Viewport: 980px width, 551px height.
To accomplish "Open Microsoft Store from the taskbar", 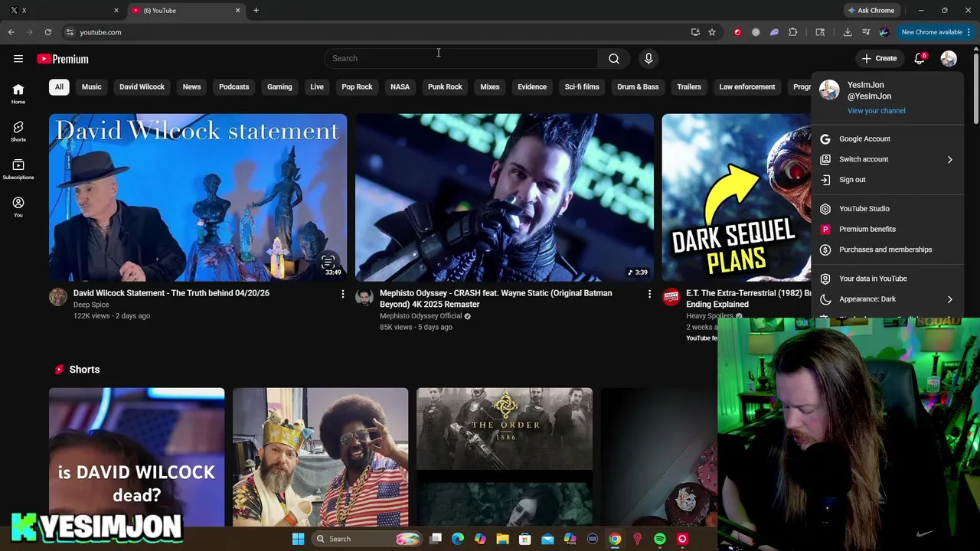I will (525, 539).
